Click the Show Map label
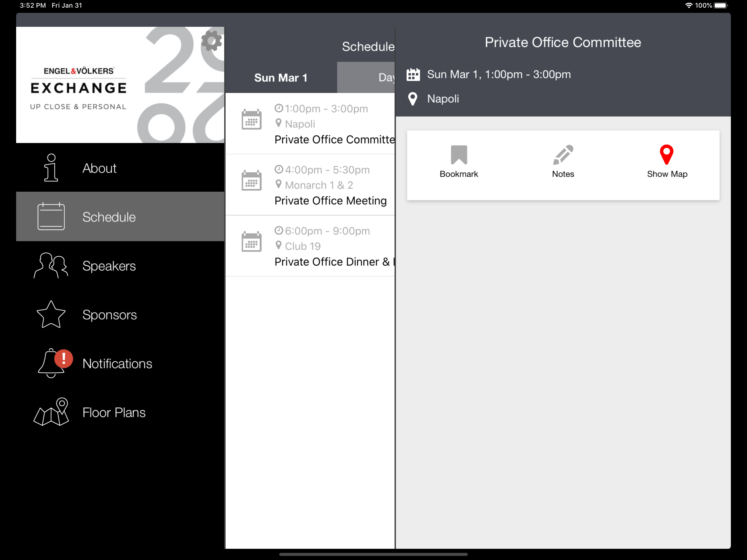The image size is (747, 560). coord(667,174)
